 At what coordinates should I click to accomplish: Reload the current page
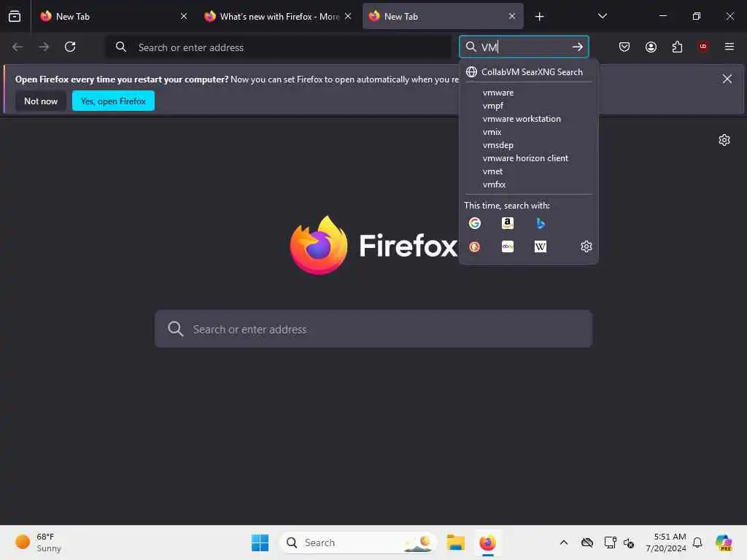click(70, 47)
